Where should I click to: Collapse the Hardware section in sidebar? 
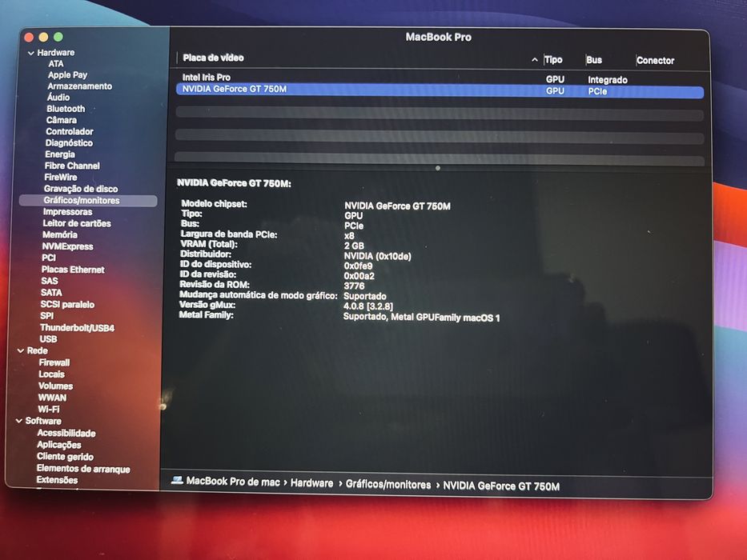coord(30,53)
